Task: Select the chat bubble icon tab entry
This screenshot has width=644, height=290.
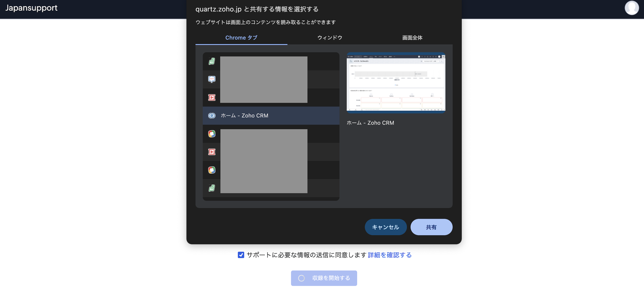Action: 212,79
